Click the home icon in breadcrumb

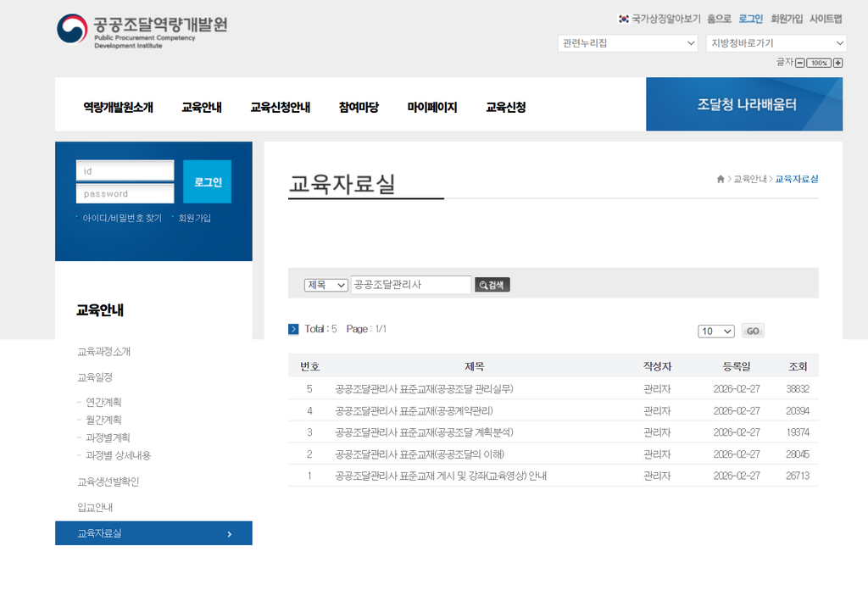tap(721, 179)
